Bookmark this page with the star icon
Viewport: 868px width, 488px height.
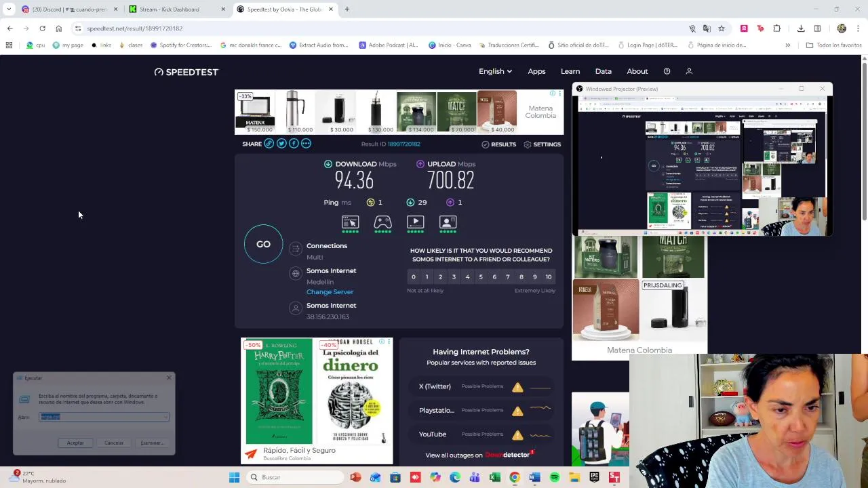pyautogui.click(x=721, y=28)
